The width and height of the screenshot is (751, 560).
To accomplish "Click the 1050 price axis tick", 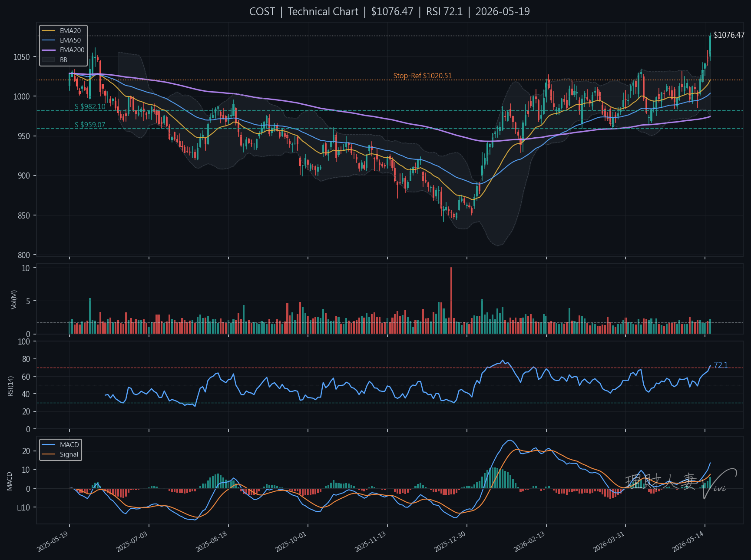I will point(22,57).
